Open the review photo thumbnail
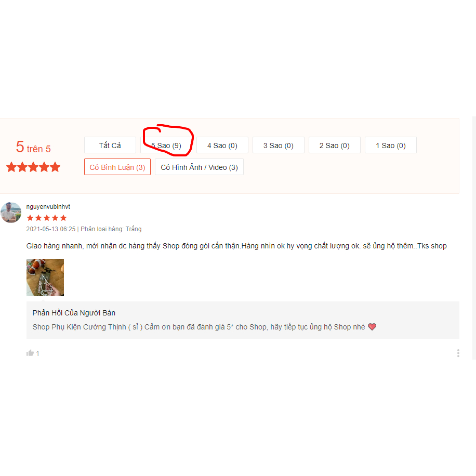The width and height of the screenshot is (476, 476). click(x=45, y=277)
